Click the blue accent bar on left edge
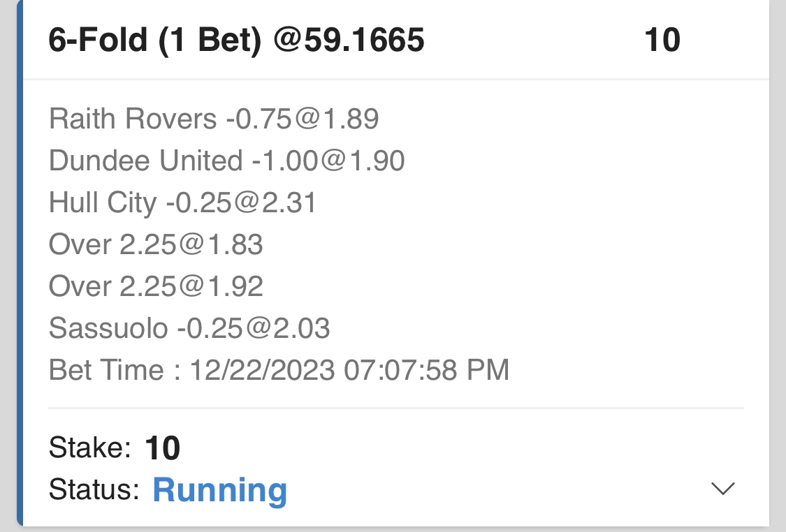Screen dimensions: 786x532 point(20,265)
